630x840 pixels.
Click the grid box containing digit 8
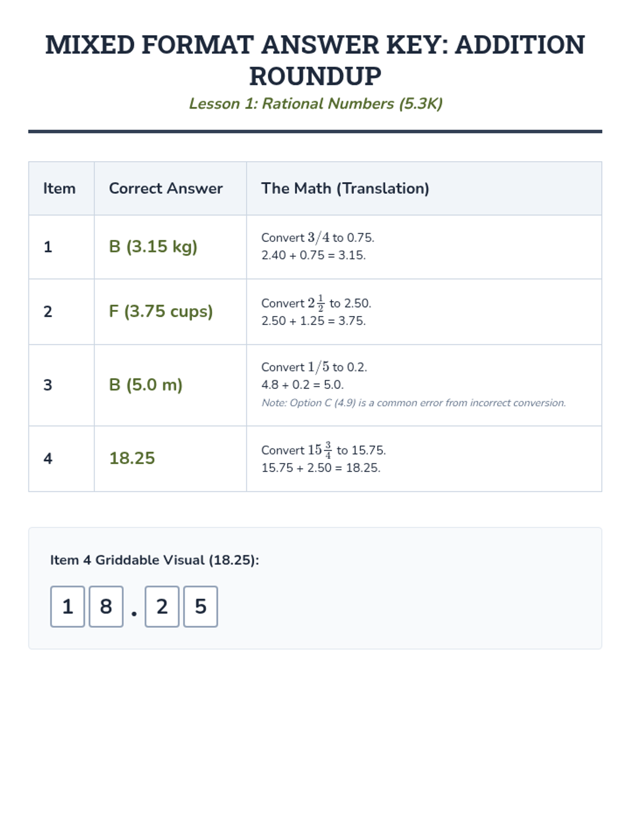(106, 606)
